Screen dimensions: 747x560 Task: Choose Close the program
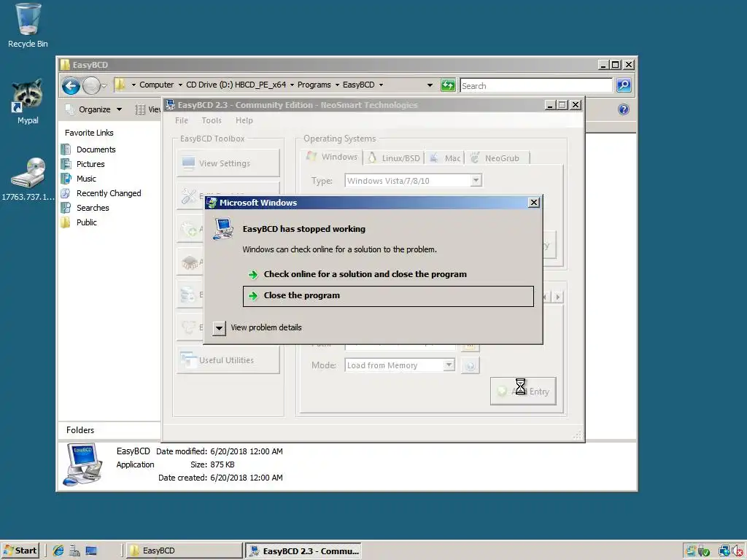click(388, 296)
